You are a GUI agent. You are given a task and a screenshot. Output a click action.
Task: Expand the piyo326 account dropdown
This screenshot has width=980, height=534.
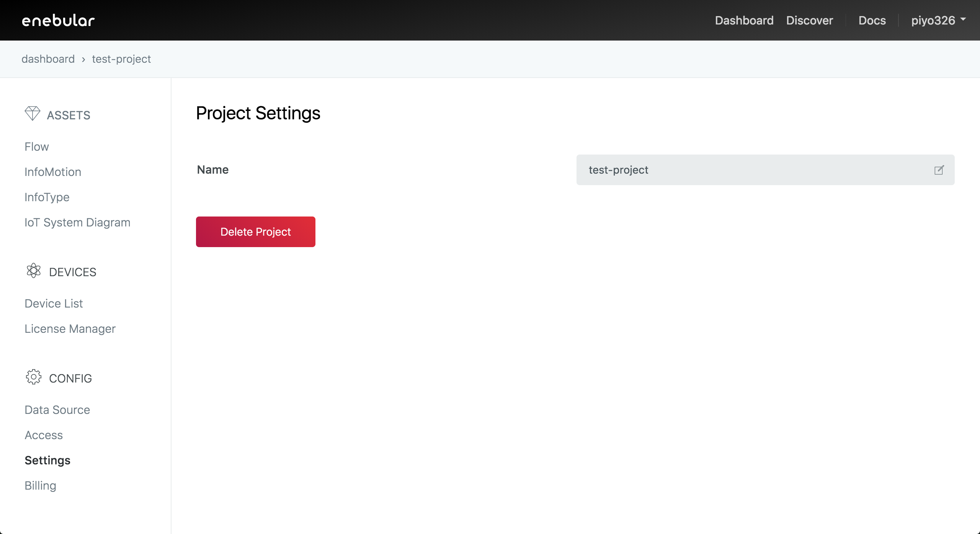938,20
